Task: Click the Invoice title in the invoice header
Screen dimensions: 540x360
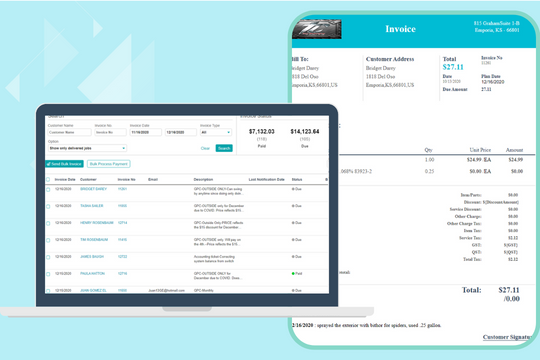Action: point(401,29)
